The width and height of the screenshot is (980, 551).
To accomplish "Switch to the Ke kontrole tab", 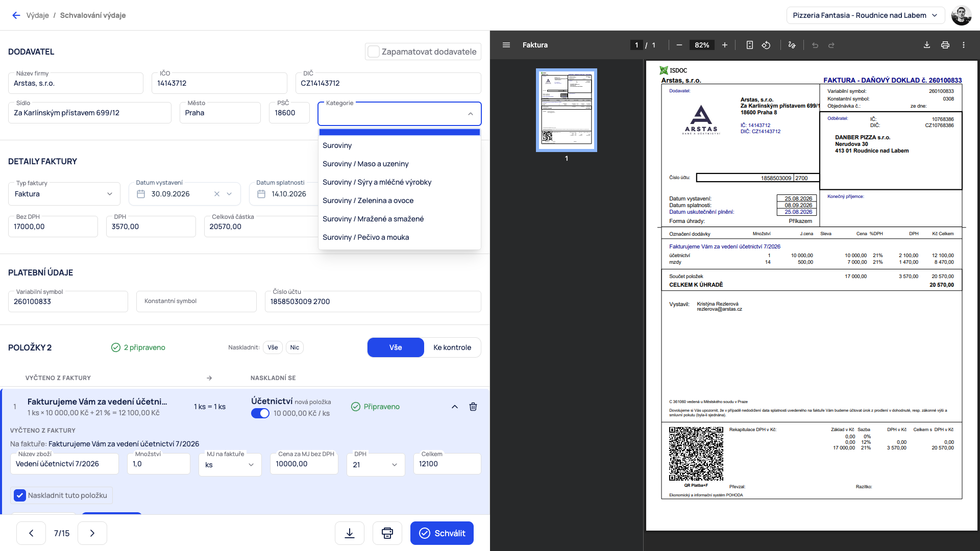I will [x=452, y=347].
